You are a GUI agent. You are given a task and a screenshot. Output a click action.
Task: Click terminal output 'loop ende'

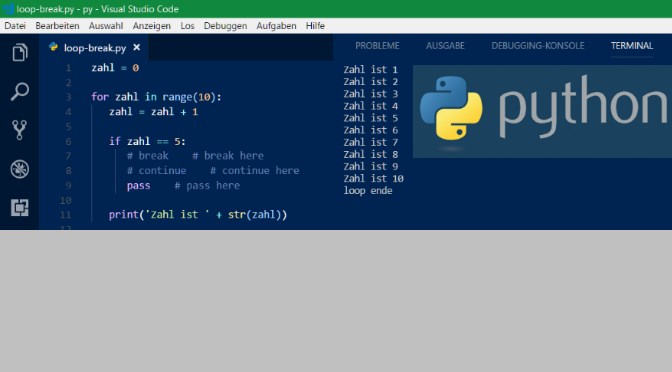tap(368, 190)
